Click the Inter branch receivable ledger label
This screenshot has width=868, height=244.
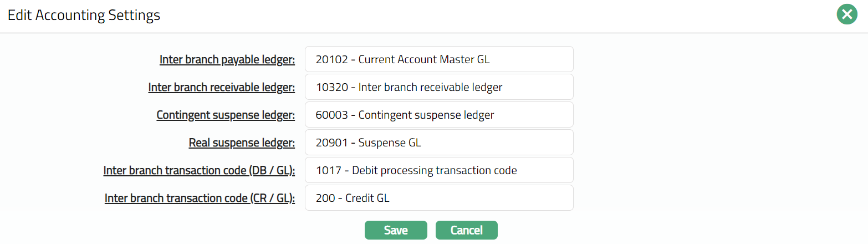tap(221, 88)
